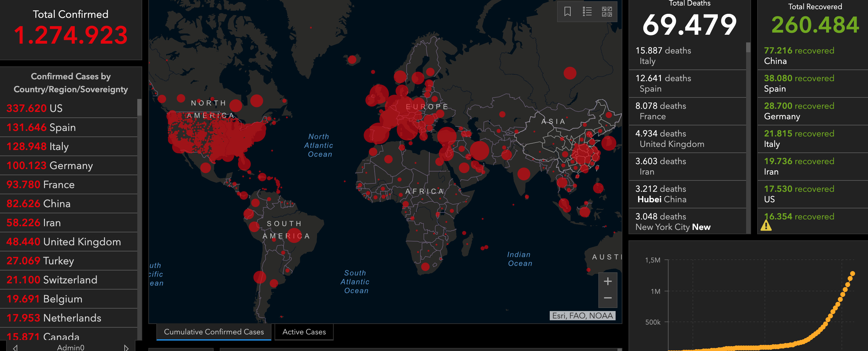Click the yellow warning triangle icon
868x351 pixels.
tap(766, 225)
